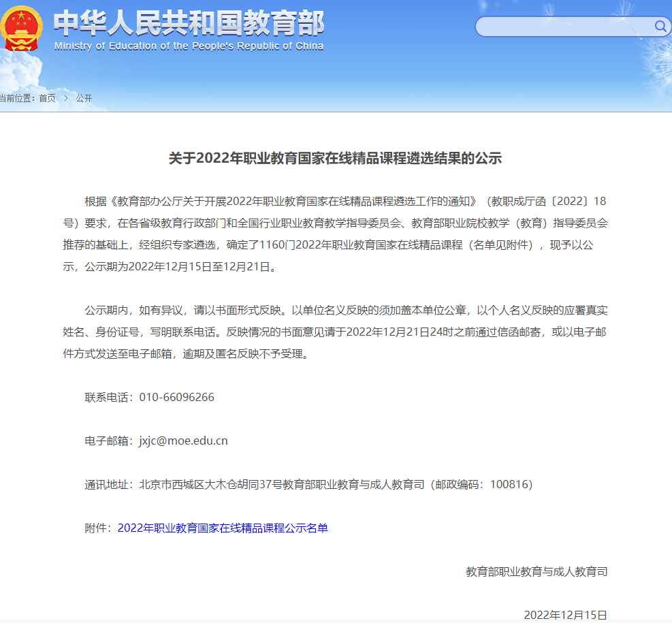
Task: Click the date 2022年12月15日 at bottom
Action: tap(565, 615)
